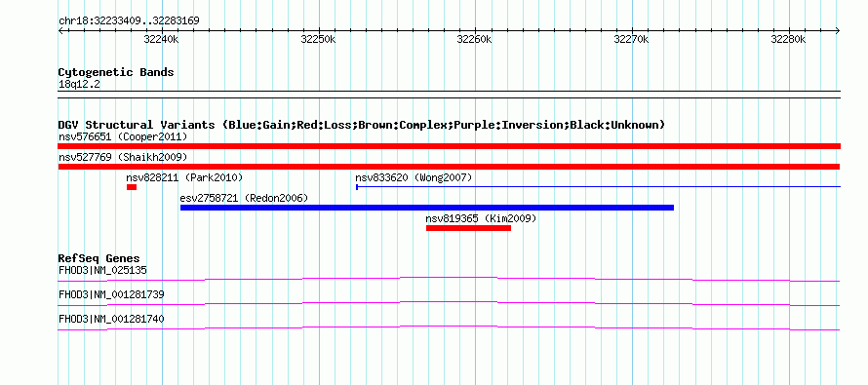The width and height of the screenshot is (868, 385).
Task: Open the nsv828211 (Park2010) label
Action: coord(184,177)
